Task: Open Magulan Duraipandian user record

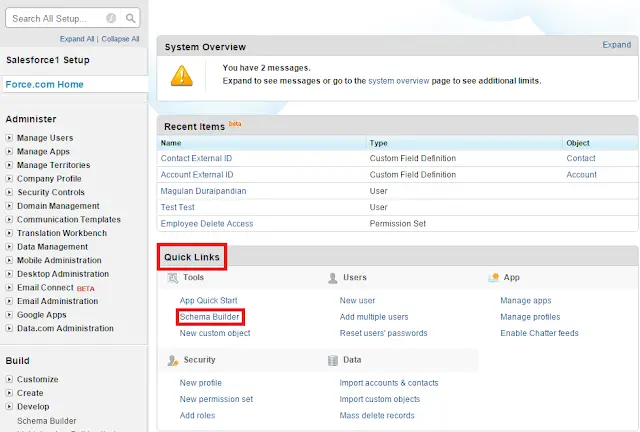Action: (x=203, y=191)
